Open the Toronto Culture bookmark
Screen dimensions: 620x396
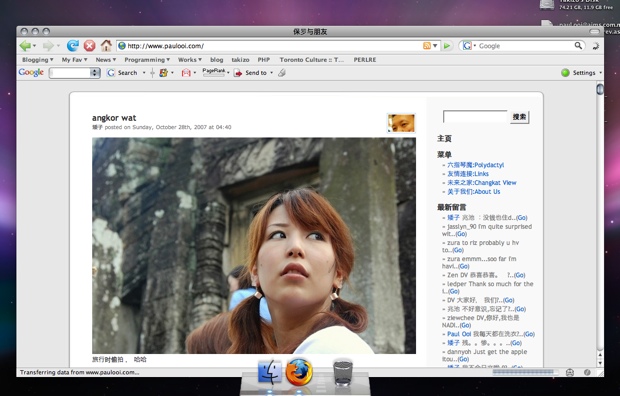(312, 60)
